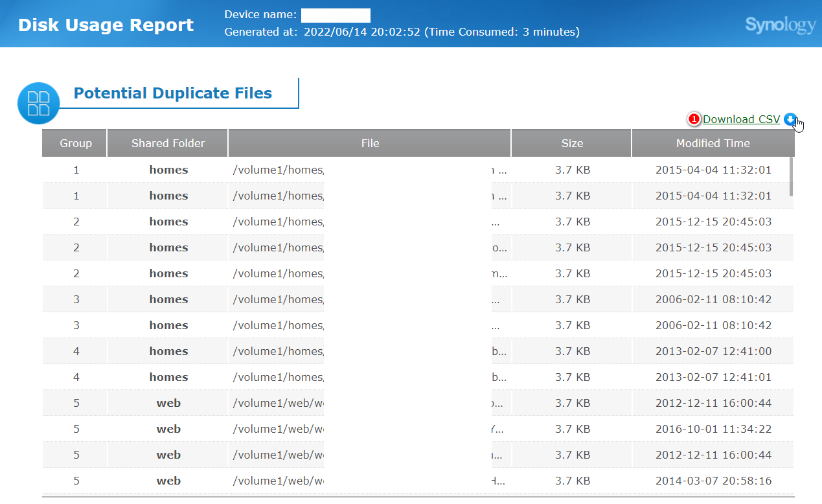Image resolution: width=822 pixels, height=504 pixels.
Task: Click the Potential Duplicate Files section icon
Action: pyautogui.click(x=38, y=103)
